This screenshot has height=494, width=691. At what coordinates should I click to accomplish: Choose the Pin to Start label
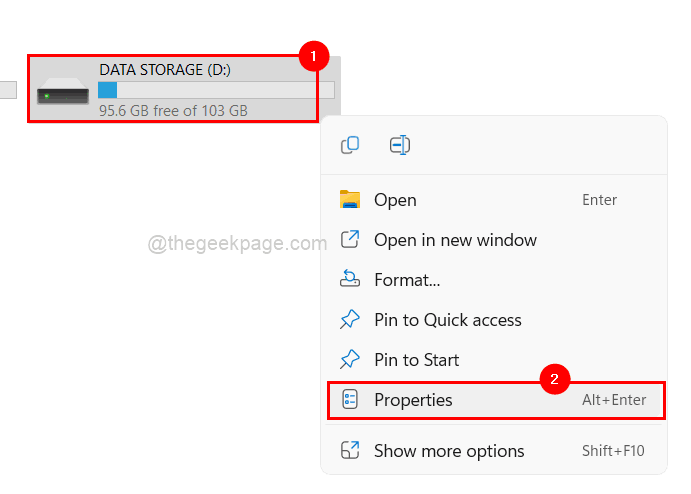point(417,360)
